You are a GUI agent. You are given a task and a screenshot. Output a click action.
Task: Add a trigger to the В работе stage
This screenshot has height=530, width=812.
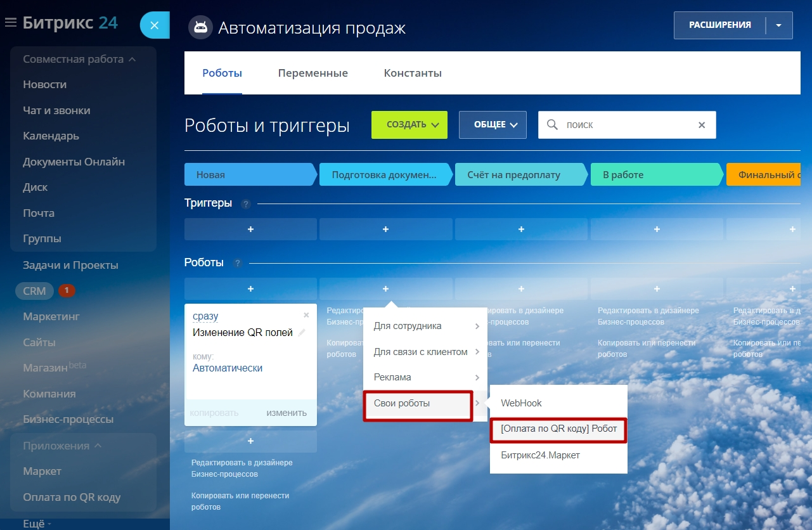[657, 229]
